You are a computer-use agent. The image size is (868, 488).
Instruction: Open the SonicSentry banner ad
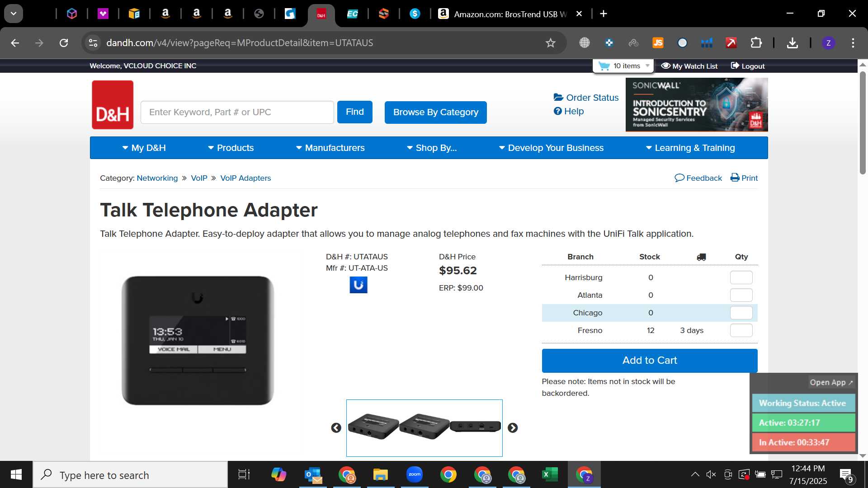coord(697,105)
